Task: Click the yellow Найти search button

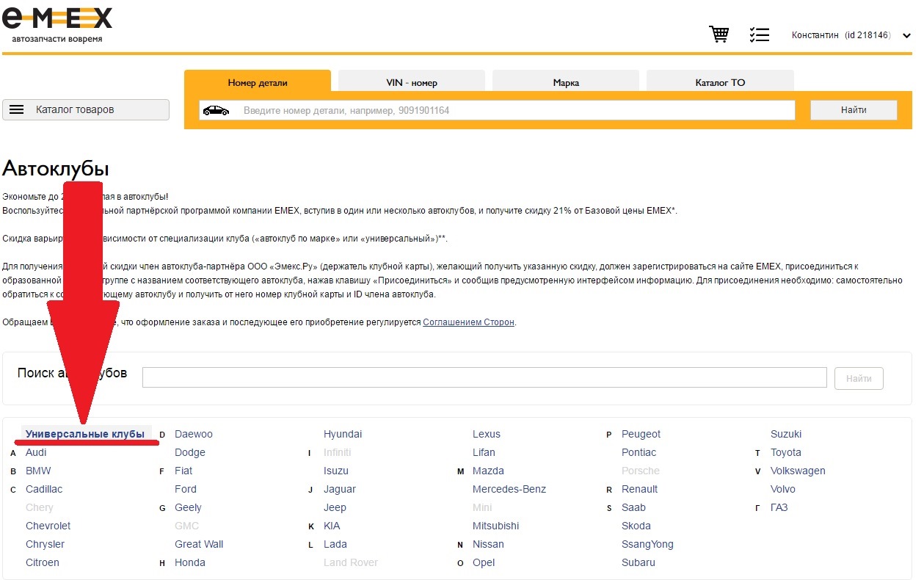Action: point(854,110)
